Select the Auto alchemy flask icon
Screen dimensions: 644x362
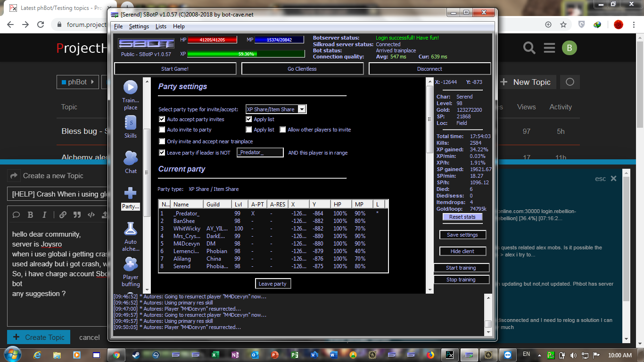coord(131,229)
